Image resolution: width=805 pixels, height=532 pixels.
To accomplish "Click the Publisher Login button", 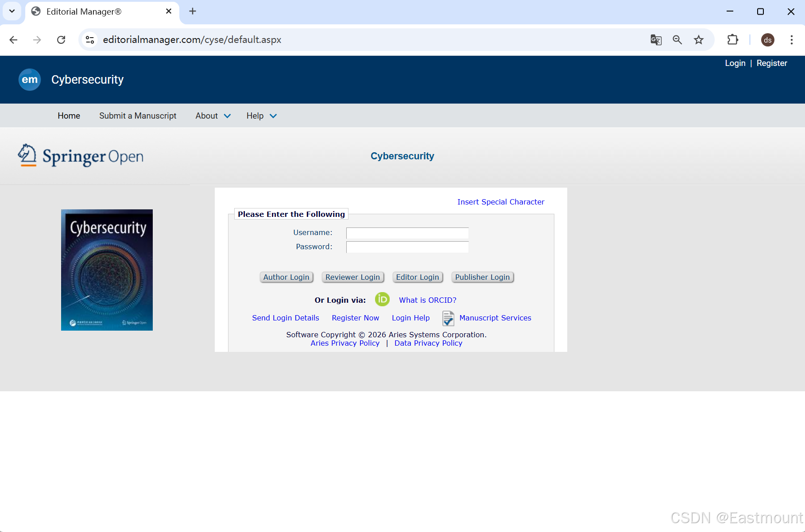I will (483, 277).
